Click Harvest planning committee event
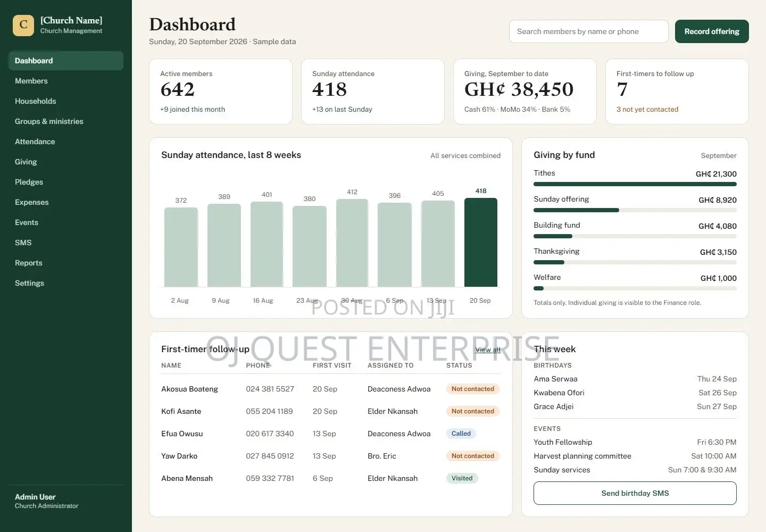This screenshot has height=532, width=766. pyautogui.click(x=635, y=456)
